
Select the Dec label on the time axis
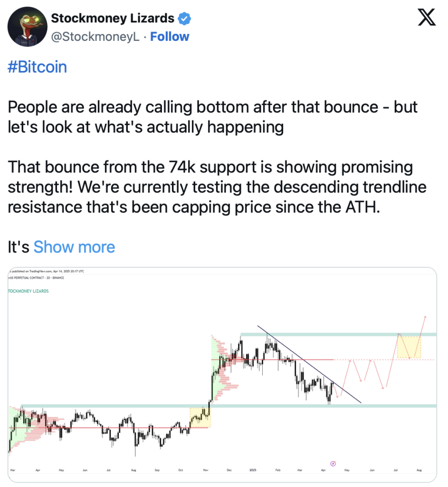click(x=229, y=470)
